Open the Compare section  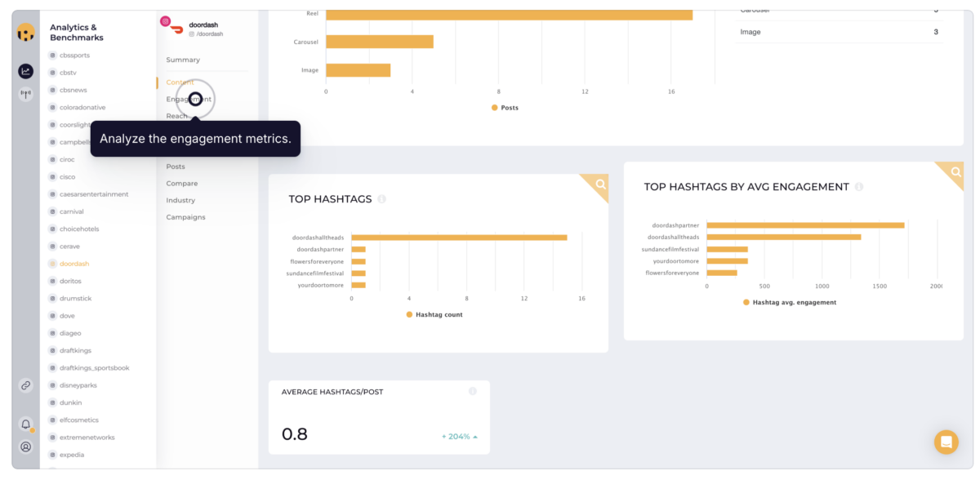pos(181,183)
